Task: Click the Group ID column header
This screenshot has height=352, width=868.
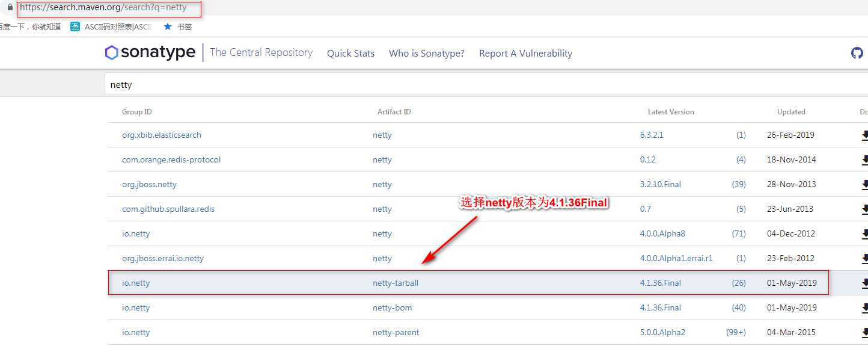Action: (137, 112)
